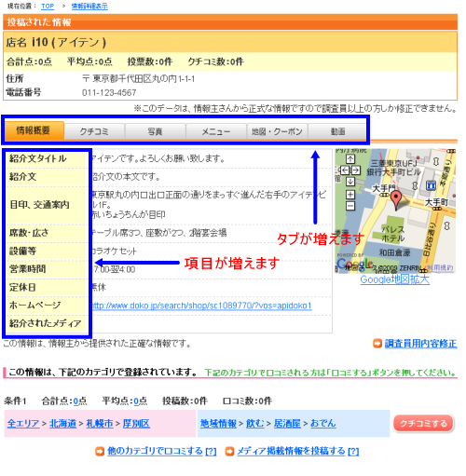Click the map's 利用規約 link

[x=440, y=267]
